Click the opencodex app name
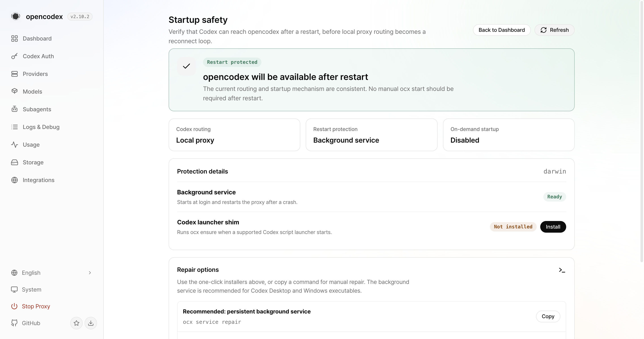Screen dimensions: 644x339 coord(44,17)
